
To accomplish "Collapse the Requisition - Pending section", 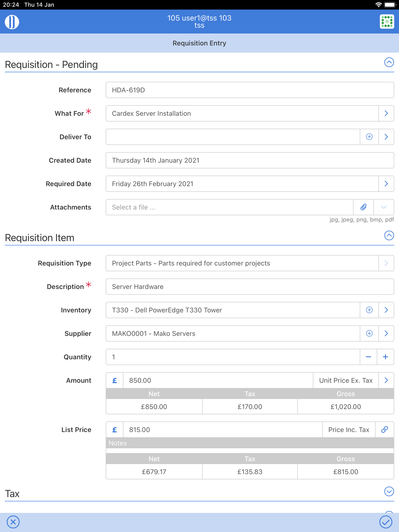I will pyautogui.click(x=389, y=62).
